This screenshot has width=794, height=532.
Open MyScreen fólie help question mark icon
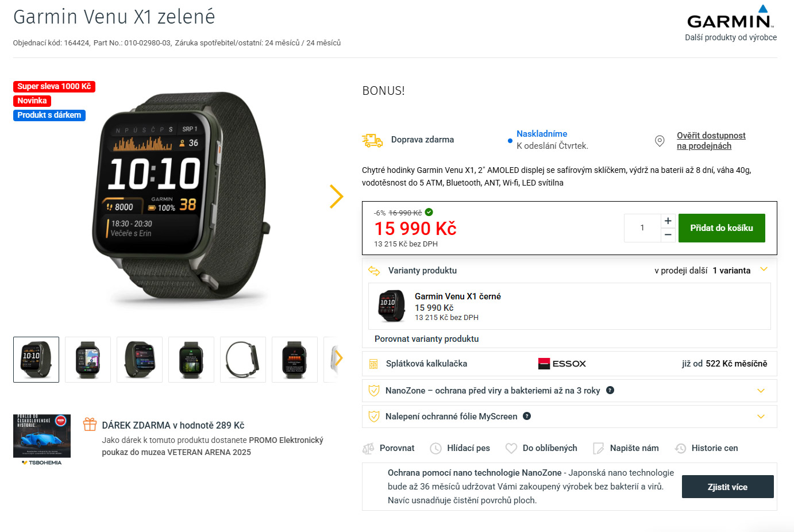pos(527,416)
